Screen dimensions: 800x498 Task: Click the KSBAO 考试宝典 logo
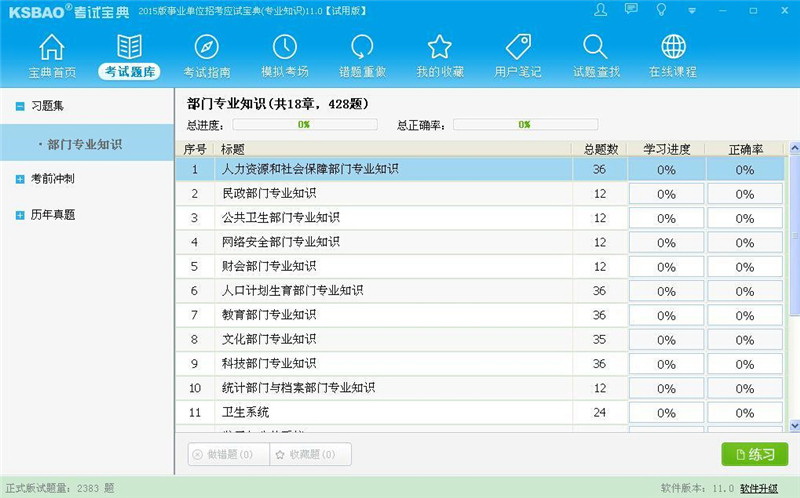(x=69, y=11)
